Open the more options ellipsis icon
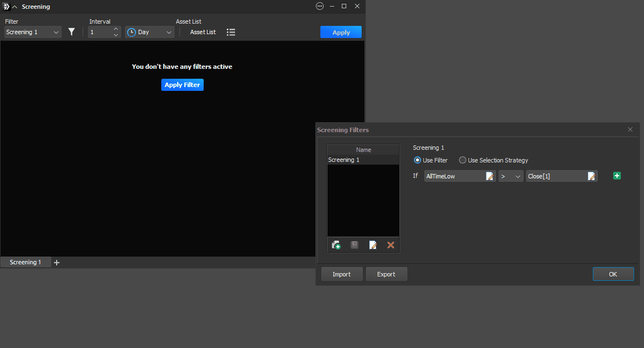 click(320, 7)
